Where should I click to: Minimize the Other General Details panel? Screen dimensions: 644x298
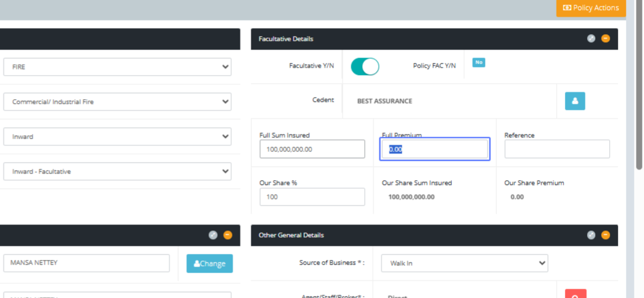pos(605,235)
